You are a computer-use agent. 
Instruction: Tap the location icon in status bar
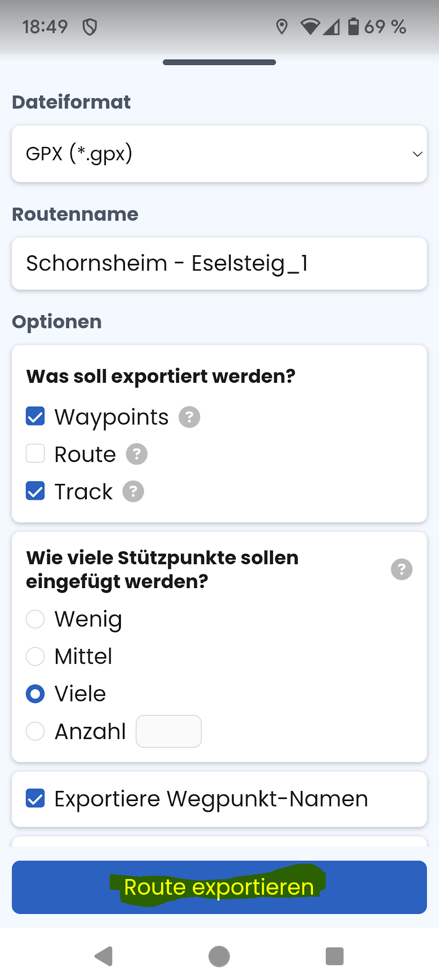pyautogui.click(x=281, y=26)
